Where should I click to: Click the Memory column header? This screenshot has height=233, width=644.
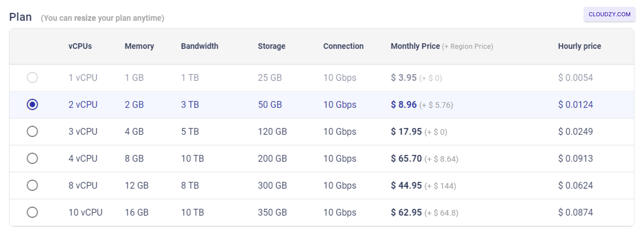pyautogui.click(x=139, y=46)
